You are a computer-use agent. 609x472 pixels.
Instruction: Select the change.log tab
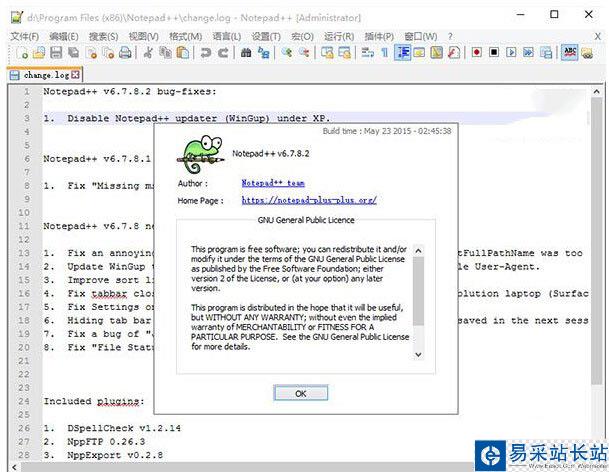click(45, 75)
